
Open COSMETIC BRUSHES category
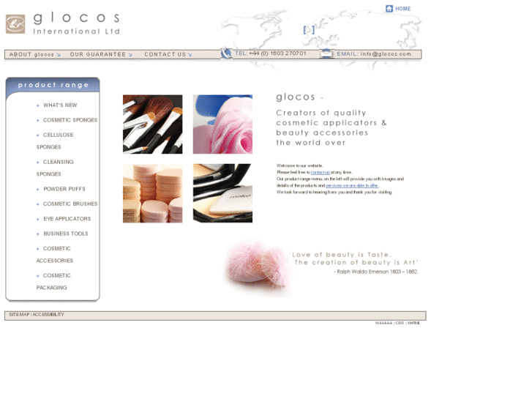pyautogui.click(x=70, y=204)
